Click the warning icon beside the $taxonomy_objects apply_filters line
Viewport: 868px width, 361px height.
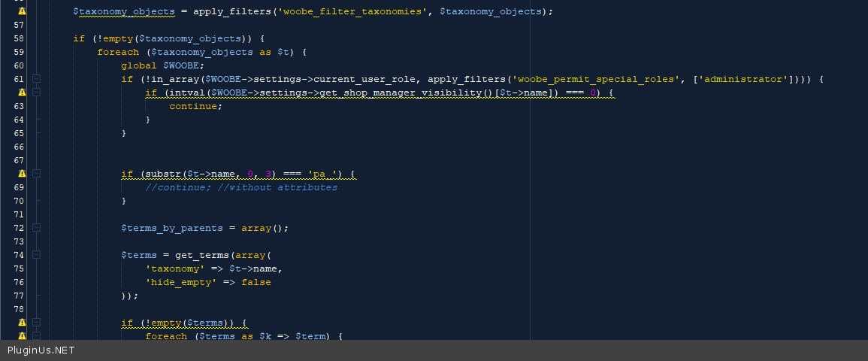(21, 12)
